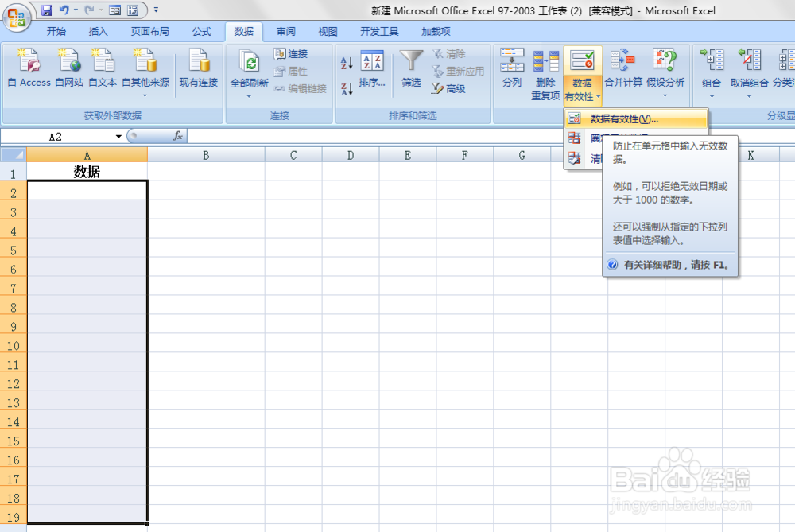The height and width of the screenshot is (532, 795).
Task: Switch to the 页面布局 ribbon tab
Action: tap(149, 32)
